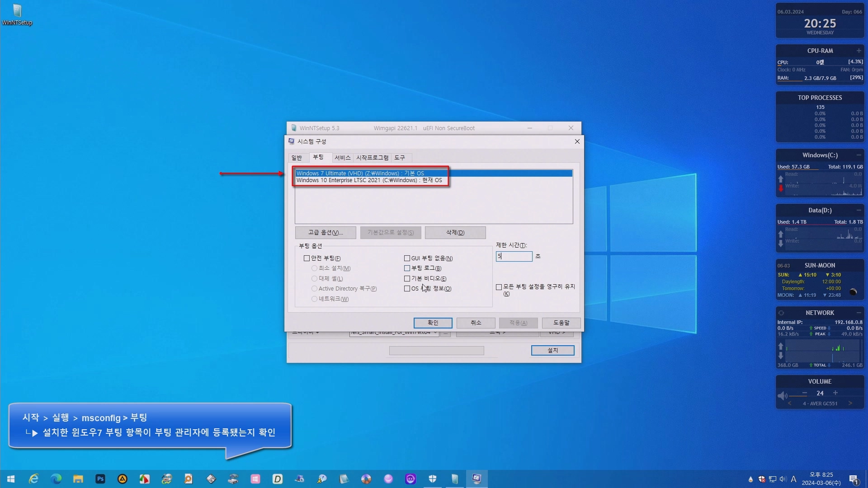Open the document-magnifier taskbar app

click(189, 479)
